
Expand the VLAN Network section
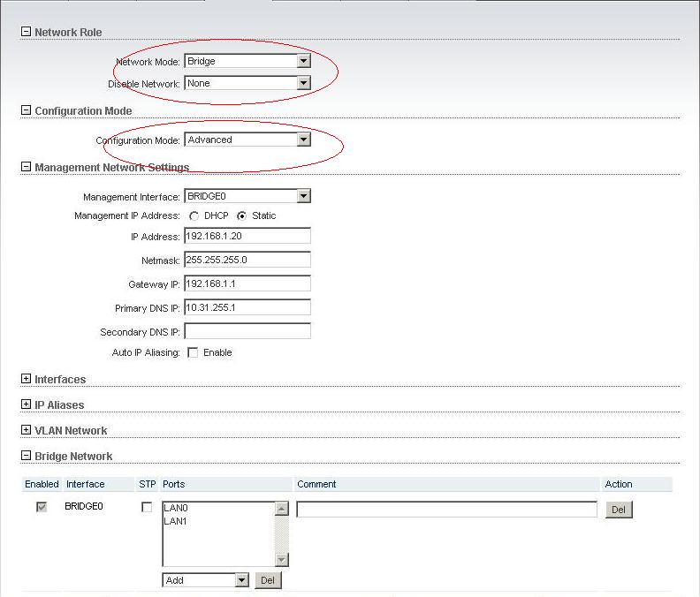click(26, 431)
